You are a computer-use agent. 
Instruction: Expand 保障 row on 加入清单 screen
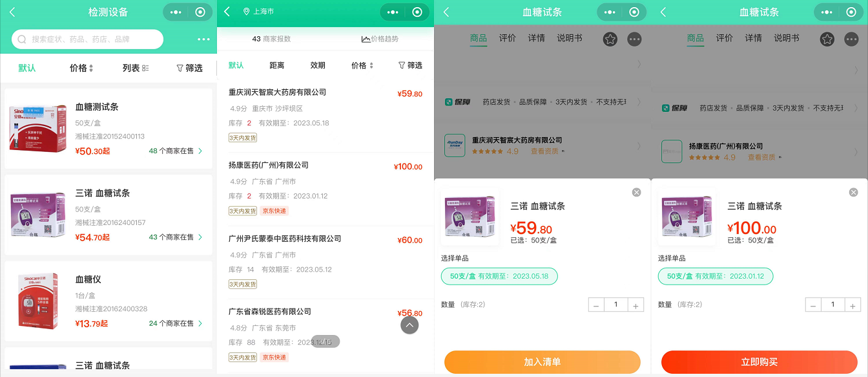pyautogui.click(x=542, y=102)
